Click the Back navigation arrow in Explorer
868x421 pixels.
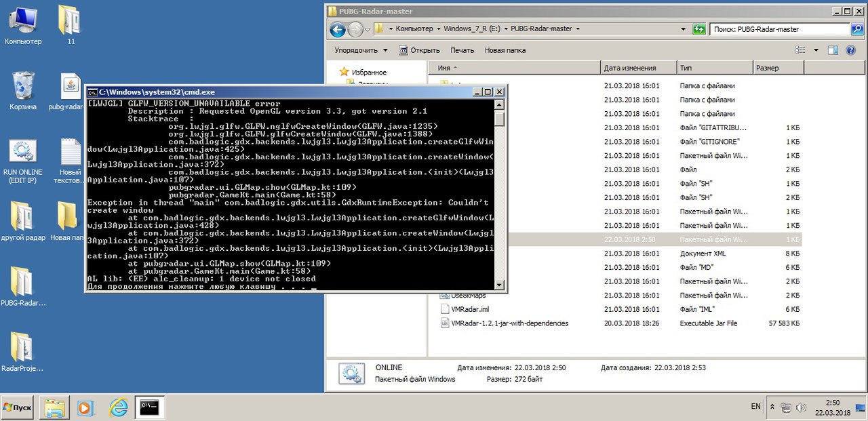[337, 30]
